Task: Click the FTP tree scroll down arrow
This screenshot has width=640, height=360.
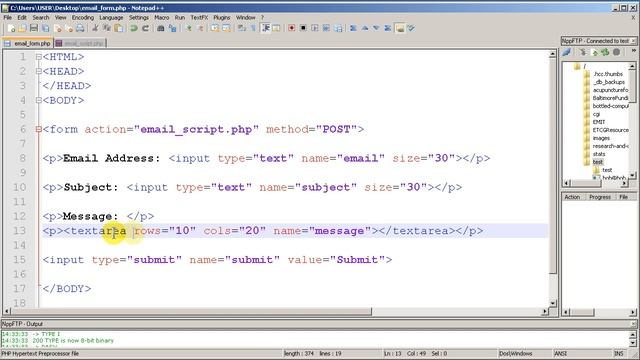Action: (x=632, y=175)
